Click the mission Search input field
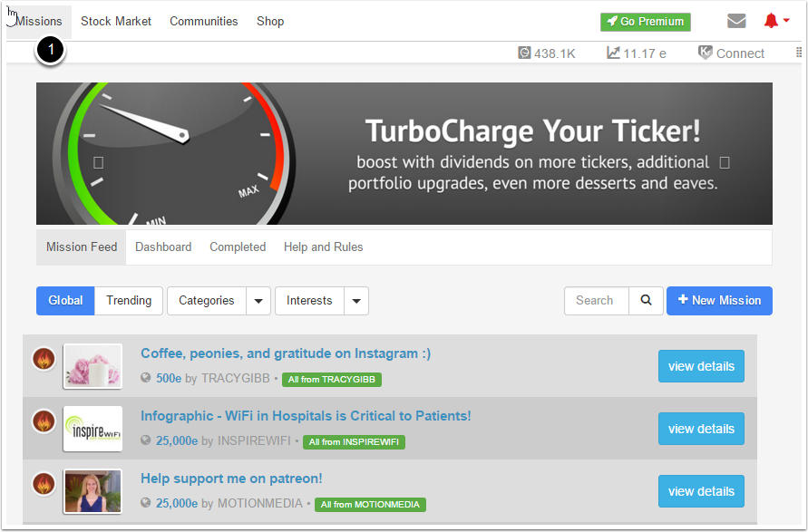This screenshot has width=808, height=532. pyautogui.click(x=596, y=301)
